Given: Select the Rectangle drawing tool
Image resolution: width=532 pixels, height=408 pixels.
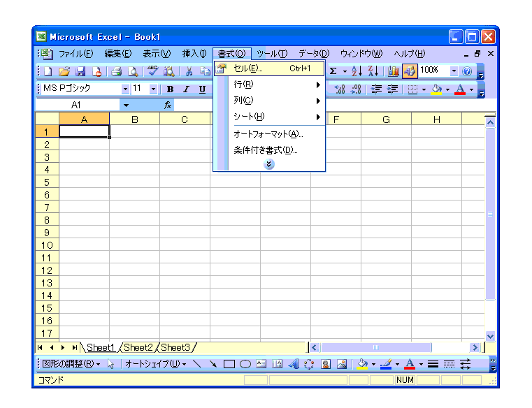Looking at the screenshot, I should coord(229,364).
